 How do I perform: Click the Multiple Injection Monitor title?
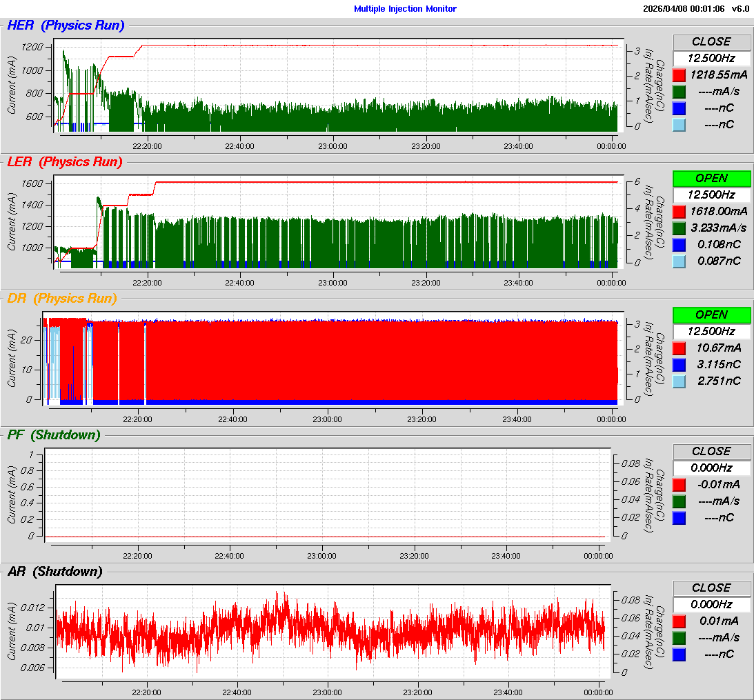click(x=405, y=9)
